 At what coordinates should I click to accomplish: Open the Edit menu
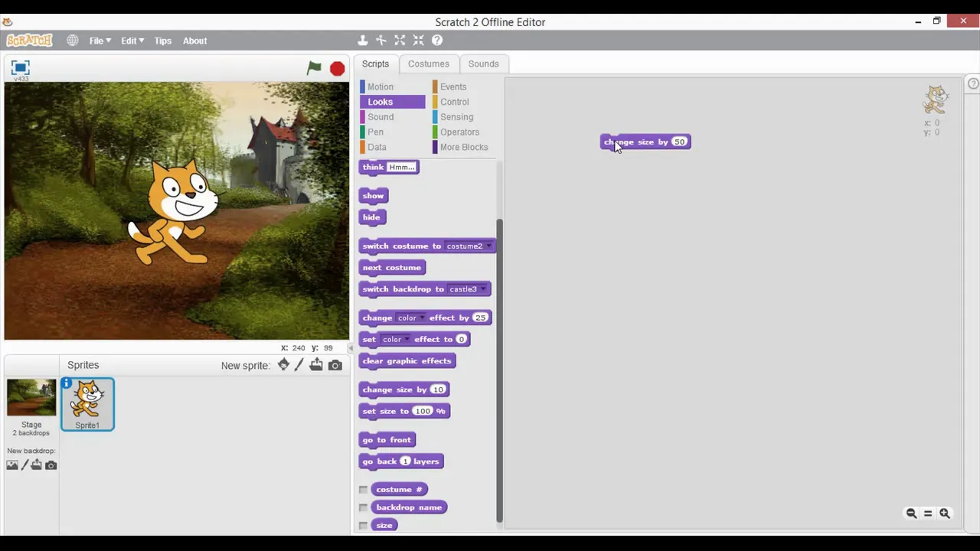pyautogui.click(x=132, y=41)
